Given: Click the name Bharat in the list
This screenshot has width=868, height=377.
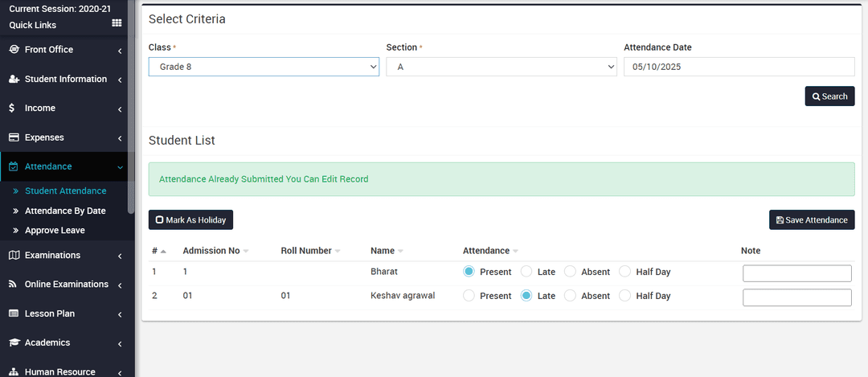Looking at the screenshot, I should click(385, 272).
